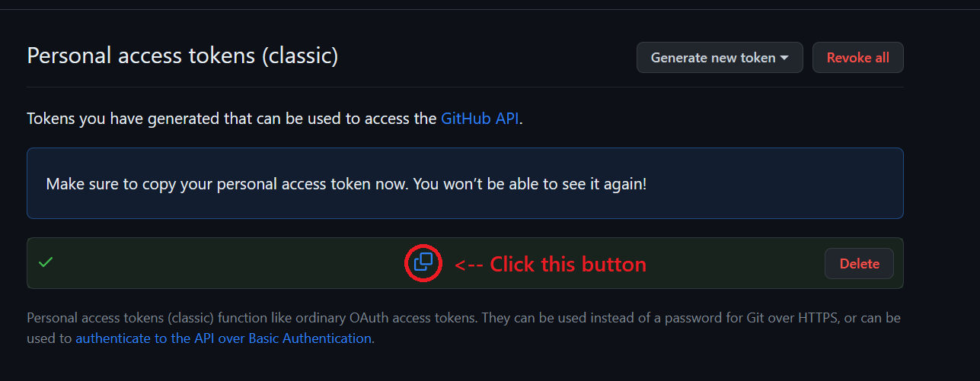Screen dimensions: 980x381
Task: Delete the newly generated token
Action: click(859, 264)
